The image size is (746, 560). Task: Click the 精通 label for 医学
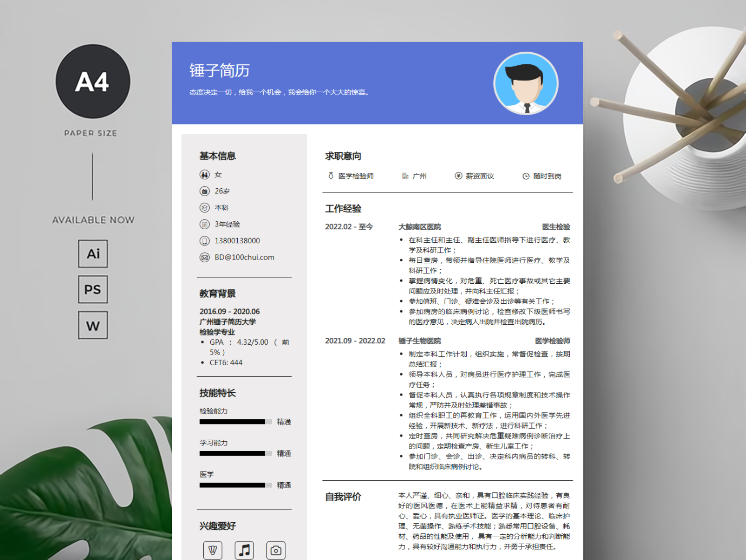point(284,485)
